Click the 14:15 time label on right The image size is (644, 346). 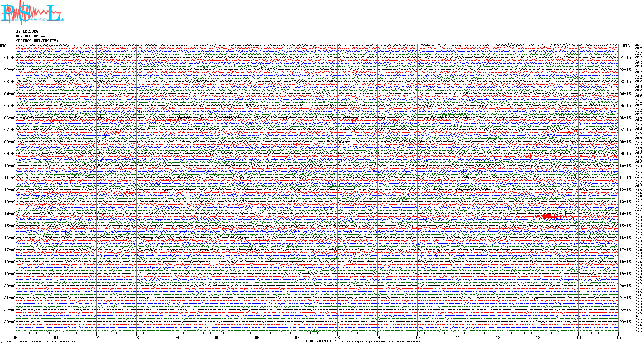[625, 214]
